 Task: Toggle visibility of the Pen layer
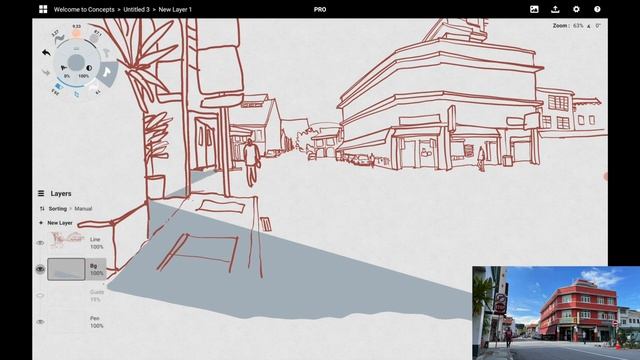(40, 322)
